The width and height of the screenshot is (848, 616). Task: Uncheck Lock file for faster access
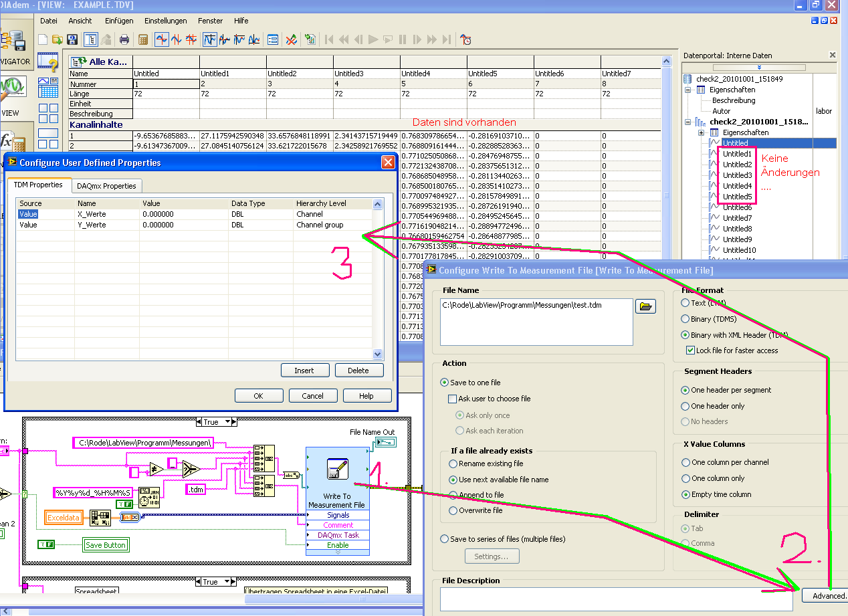(691, 350)
